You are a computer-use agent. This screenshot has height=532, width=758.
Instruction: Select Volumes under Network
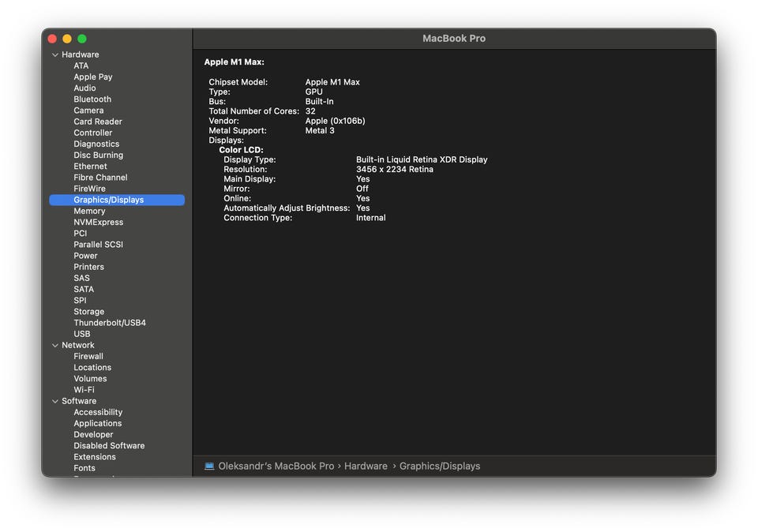coord(90,378)
